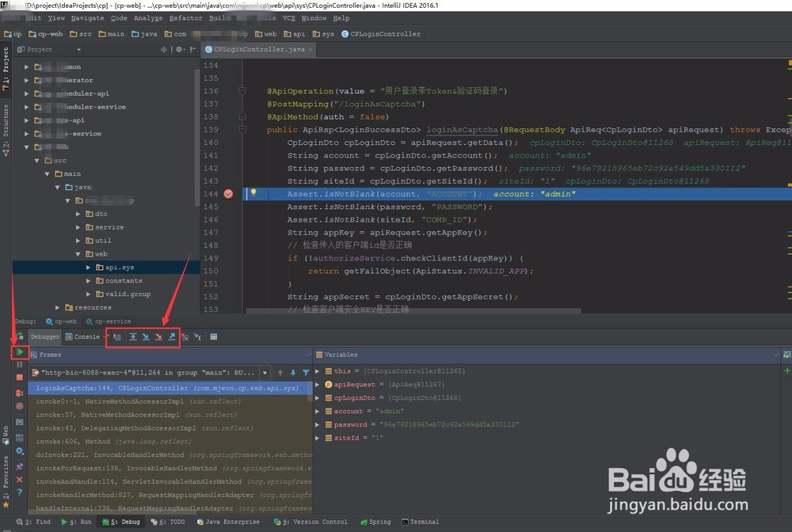Open thread selector dropdown in Frames
Viewport: 792px width, 532px height.
point(265,373)
